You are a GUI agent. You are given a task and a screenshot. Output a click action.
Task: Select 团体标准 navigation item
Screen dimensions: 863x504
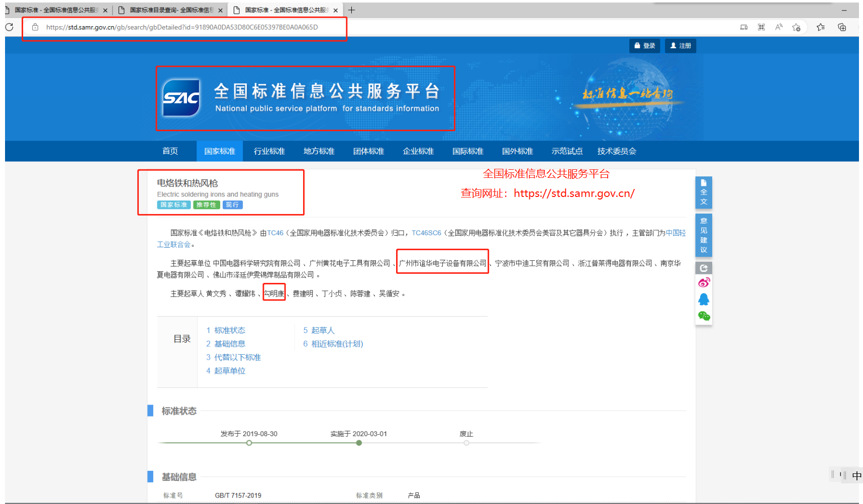(x=368, y=151)
